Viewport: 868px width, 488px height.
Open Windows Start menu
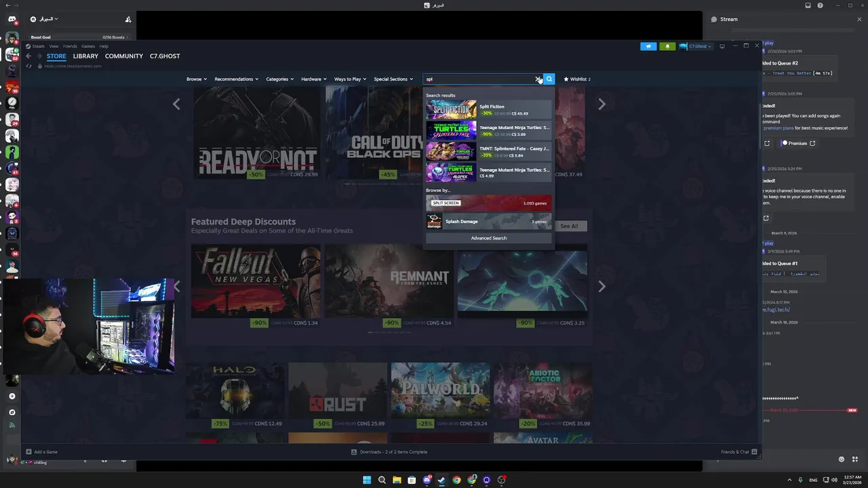[x=367, y=480]
